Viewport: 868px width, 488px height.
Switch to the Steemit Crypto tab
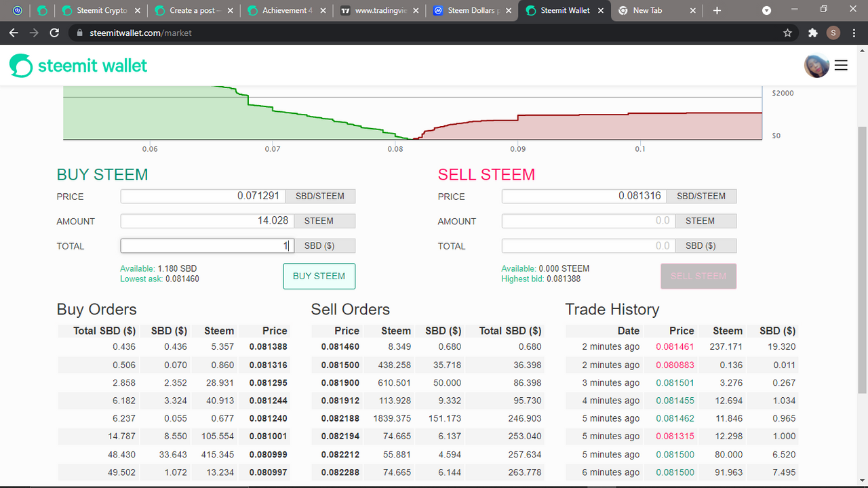click(x=102, y=11)
